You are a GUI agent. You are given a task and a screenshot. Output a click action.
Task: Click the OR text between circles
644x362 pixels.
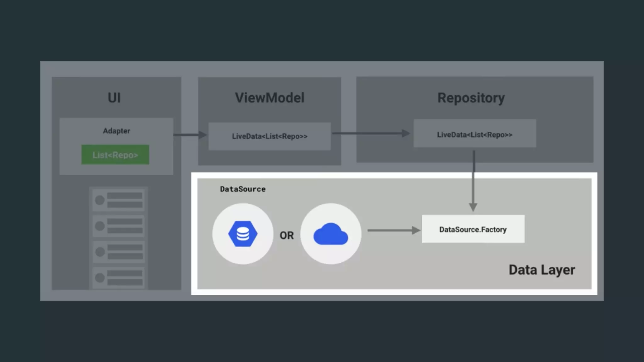(286, 235)
